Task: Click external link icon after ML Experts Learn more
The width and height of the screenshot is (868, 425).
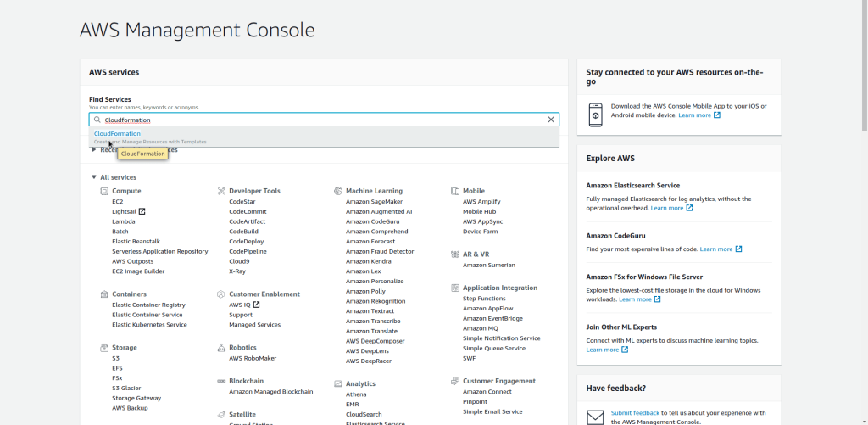Action: point(625,350)
